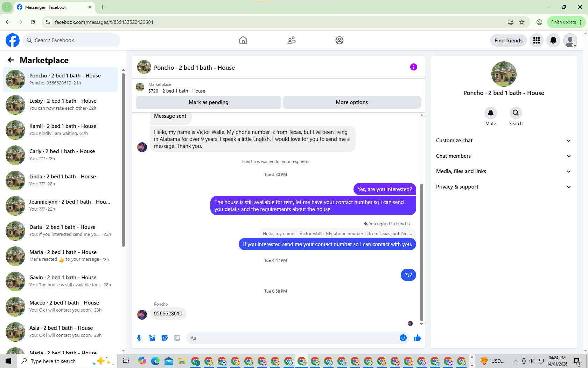Image resolution: width=588 pixels, height=368 pixels.
Task: Open Windows notification center icon
Action: [x=577, y=361]
